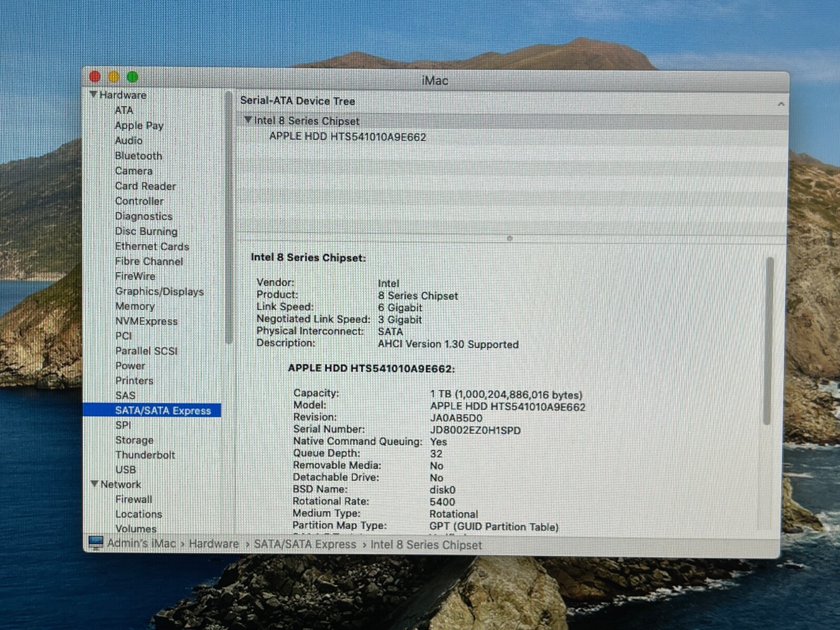
Task: Open the Memory section
Action: tap(135, 306)
